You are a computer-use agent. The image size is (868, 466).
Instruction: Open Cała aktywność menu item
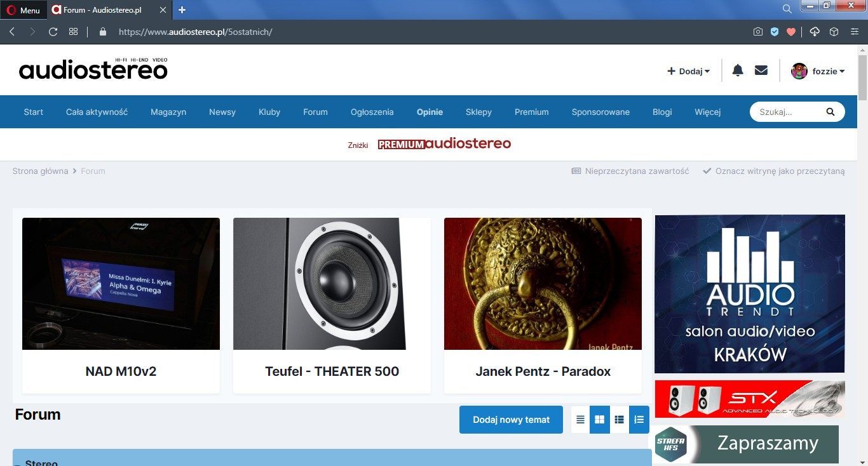tap(97, 112)
